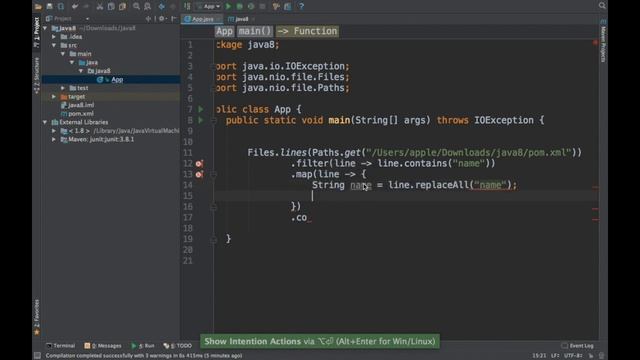Click the UTF-8 encoding in status bar

tap(573, 356)
